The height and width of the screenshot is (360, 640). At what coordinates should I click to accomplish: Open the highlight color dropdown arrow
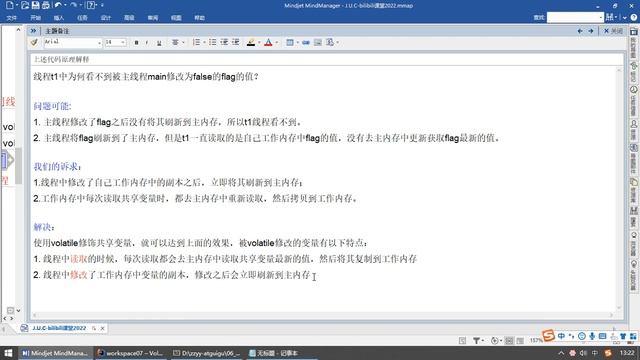click(x=259, y=43)
